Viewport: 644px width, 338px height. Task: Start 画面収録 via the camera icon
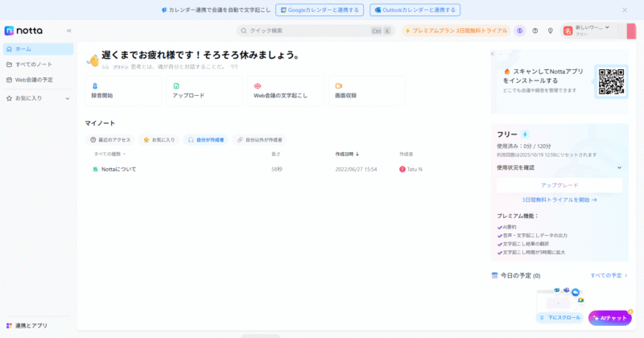click(x=339, y=85)
